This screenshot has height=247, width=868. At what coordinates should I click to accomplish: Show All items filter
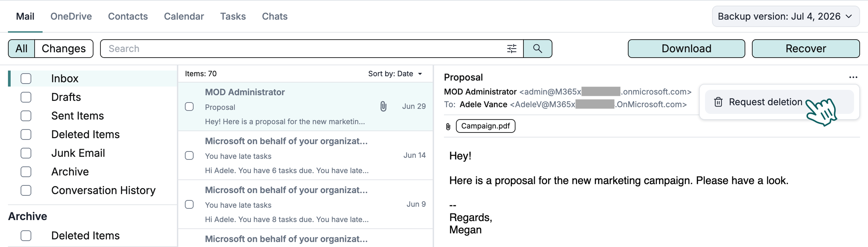(x=22, y=49)
